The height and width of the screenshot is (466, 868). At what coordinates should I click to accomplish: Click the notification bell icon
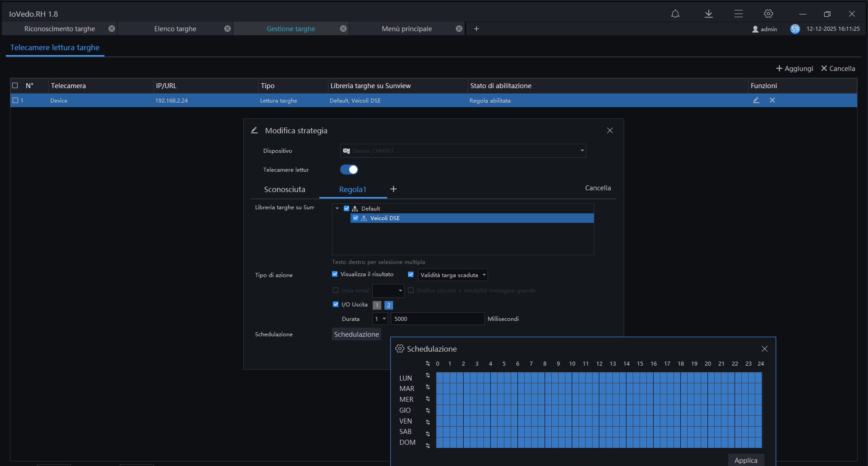point(675,14)
